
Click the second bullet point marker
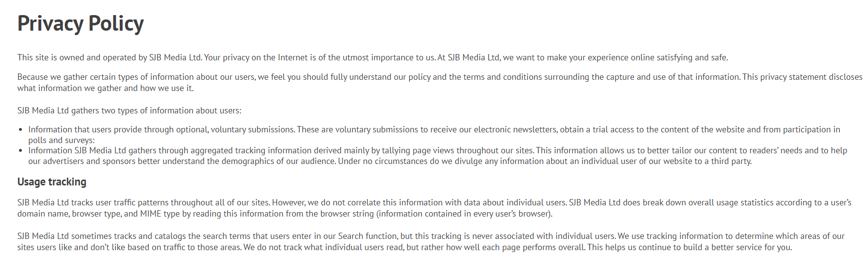[x=20, y=151]
